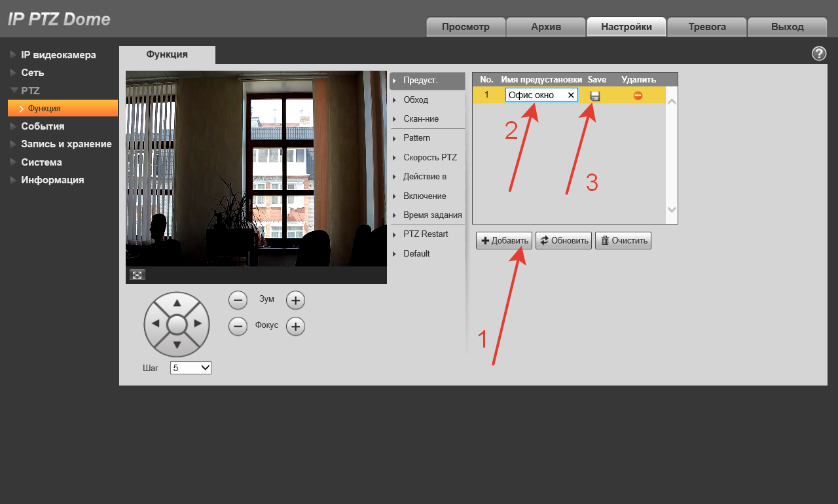This screenshot has height=504, width=838.
Task: Open the Шаг step dropdown
Action: [x=191, y=368]
